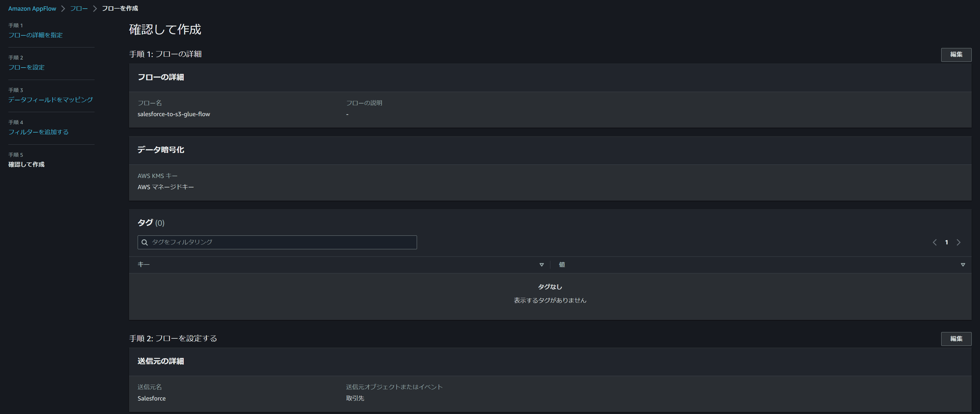Click breadcrumb chevron after Amazon AppFlow
The width and height of the screenshot is (980, 414).
coord(63,8)
